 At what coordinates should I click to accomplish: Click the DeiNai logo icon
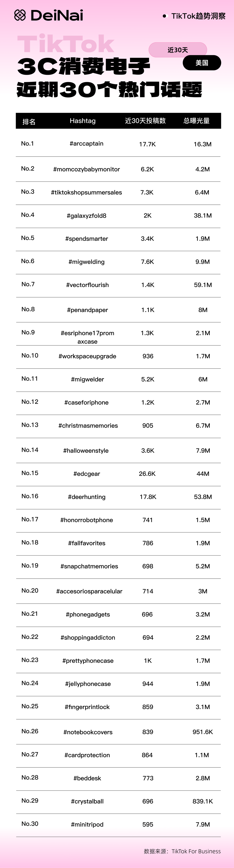[20, 15]
